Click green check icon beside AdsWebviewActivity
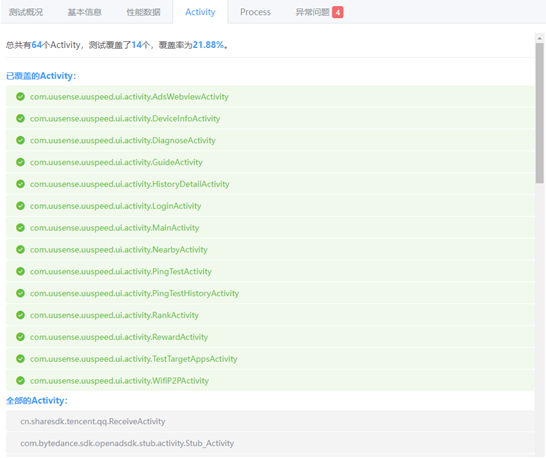Screen dimensions: 546x458 click(x=21, y=96)
